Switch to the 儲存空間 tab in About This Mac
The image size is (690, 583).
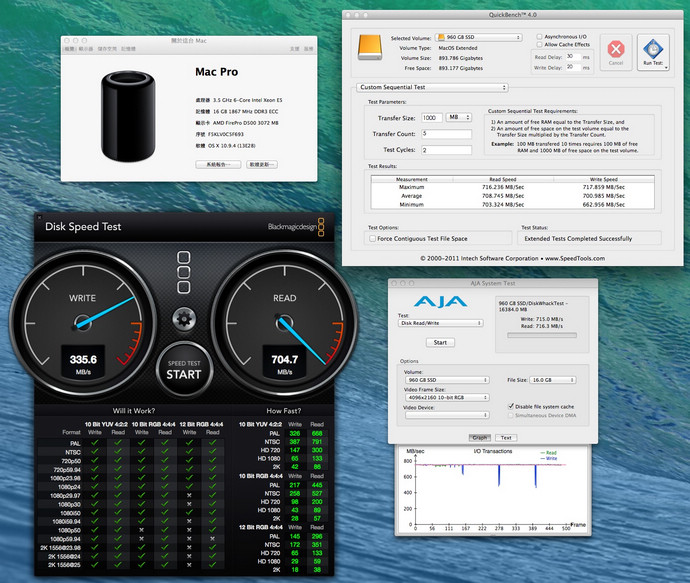pos(107,49)
